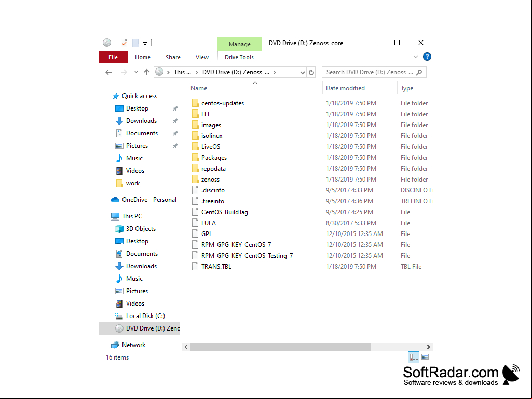Sort files by Date modified column
532x399 pixels.
click(345, 88)
